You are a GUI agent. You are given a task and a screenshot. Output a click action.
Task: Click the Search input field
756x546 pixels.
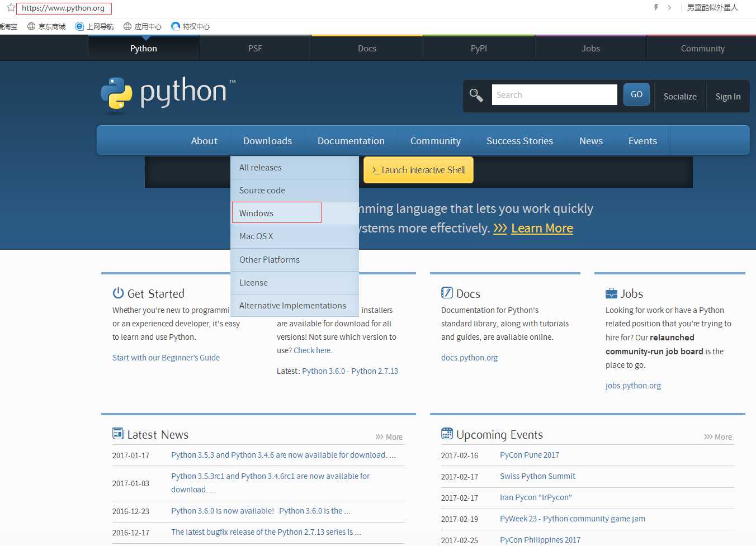(554, 94)
